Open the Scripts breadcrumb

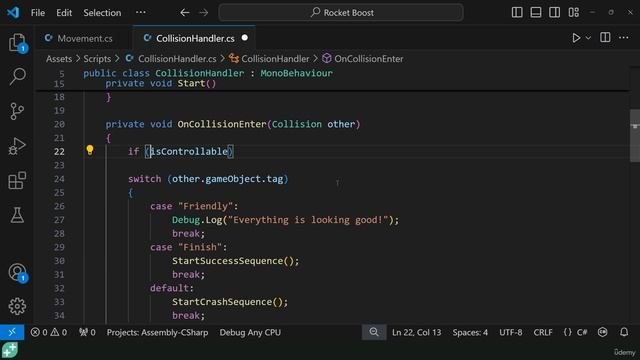pos(97,59)
